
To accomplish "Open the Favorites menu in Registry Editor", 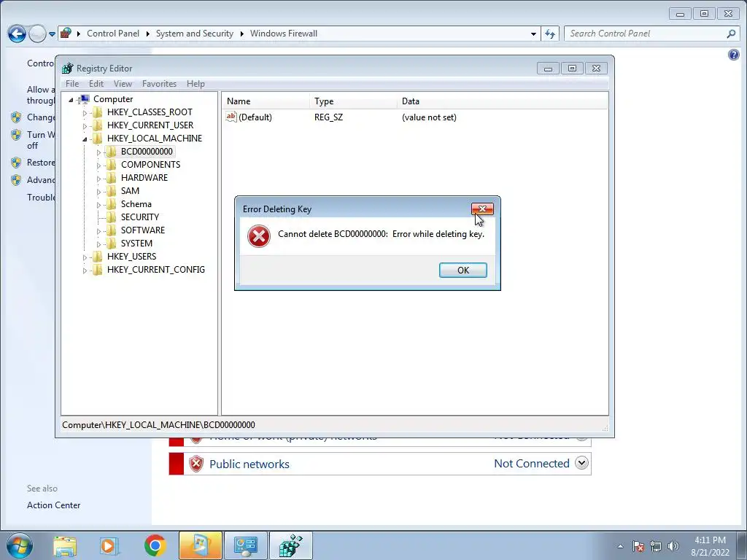I will click(159, 84).
